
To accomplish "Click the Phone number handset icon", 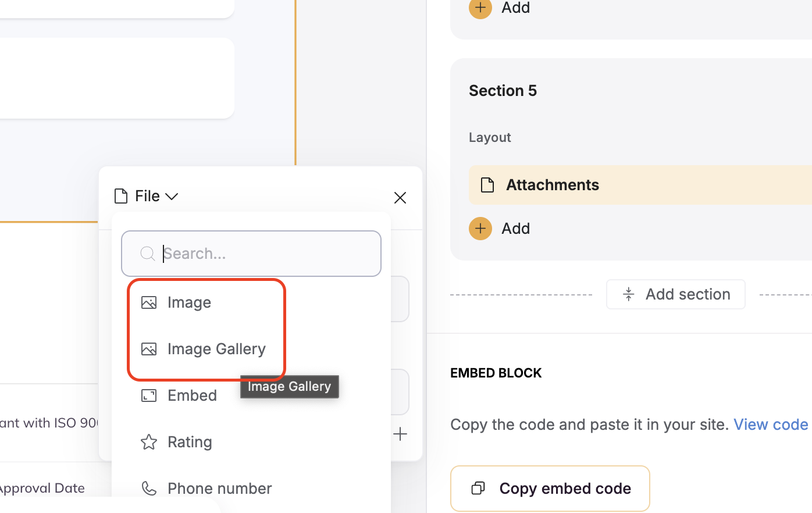I will [149, 489].
